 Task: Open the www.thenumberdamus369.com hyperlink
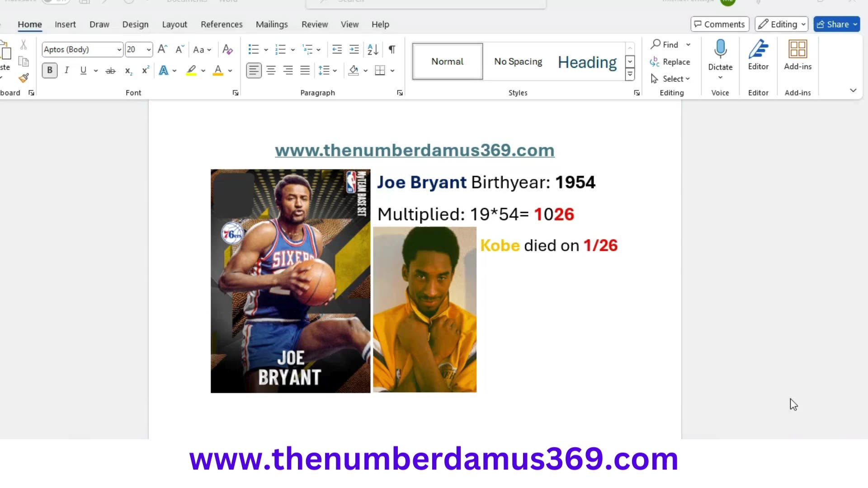click(415, 150)
